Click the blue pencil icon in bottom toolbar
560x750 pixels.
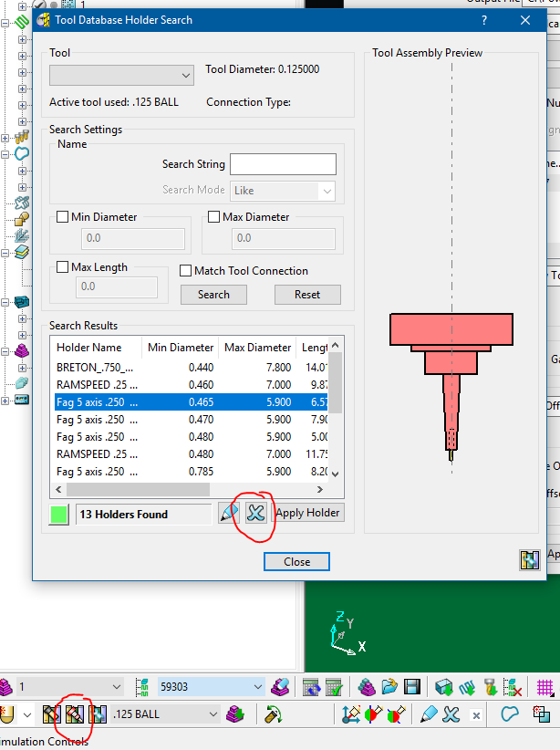click(x=429, y=714)
